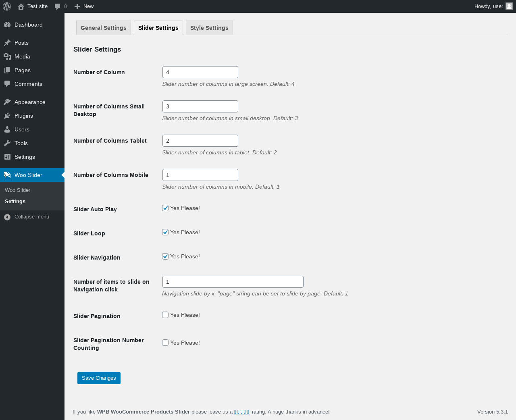Click the user avatar icon at top right
Viewport: 516px width, 420px height.
[x=509, y=6]
